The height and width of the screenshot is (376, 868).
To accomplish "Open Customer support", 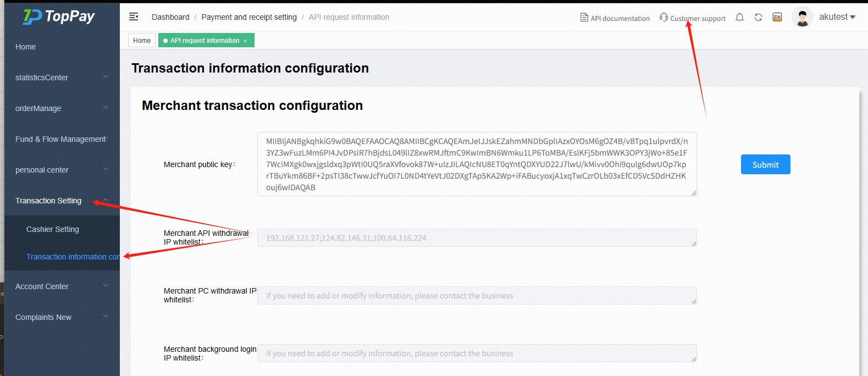I will 693,18.
